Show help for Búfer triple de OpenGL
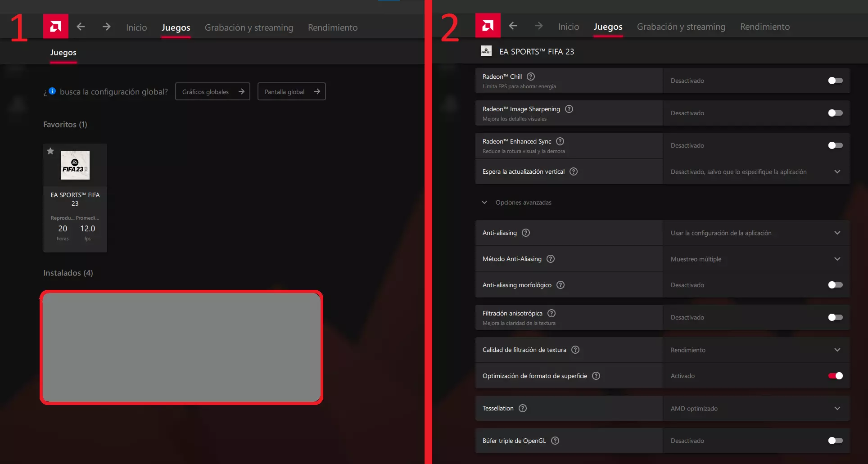 pyautogui.click(x=555, y=441)
